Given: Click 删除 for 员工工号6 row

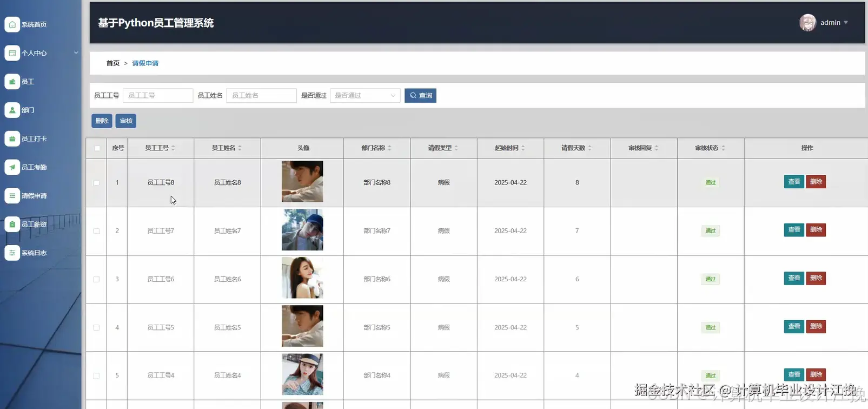Looking at the screenshot, I should point(816,278).
